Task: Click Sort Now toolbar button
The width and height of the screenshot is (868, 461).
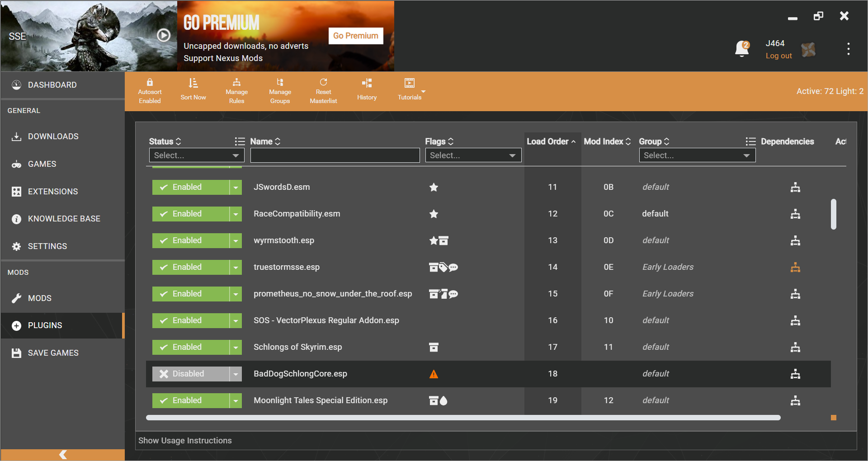Action: coord(193,89)
